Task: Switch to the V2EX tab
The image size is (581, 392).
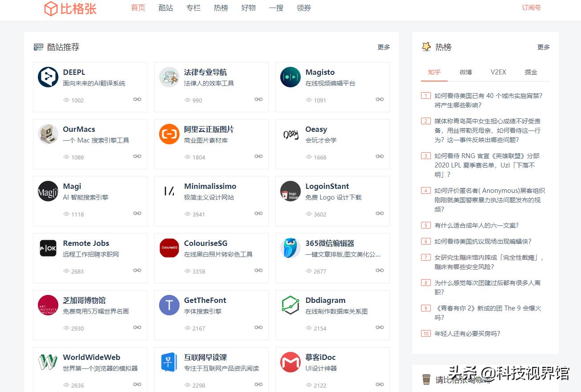Action: point(498,72)
